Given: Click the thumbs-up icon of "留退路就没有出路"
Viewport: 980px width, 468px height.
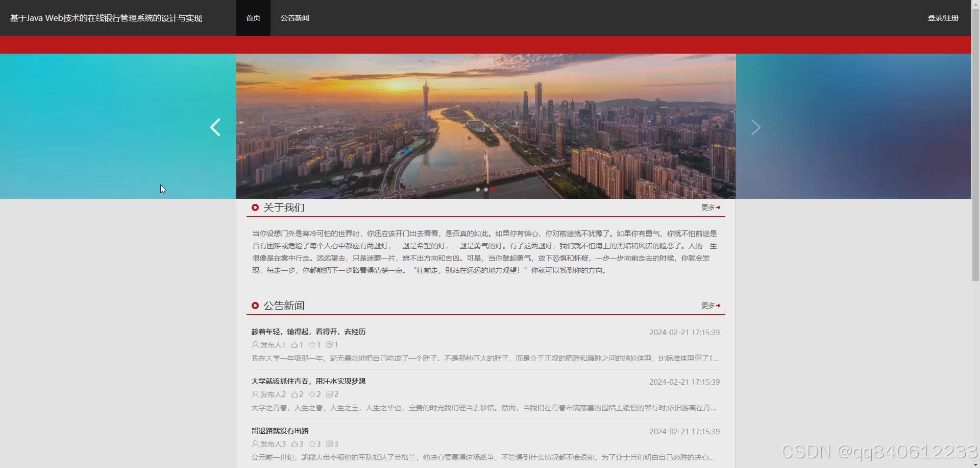Looking at the screenshot, I should point(295,444).
